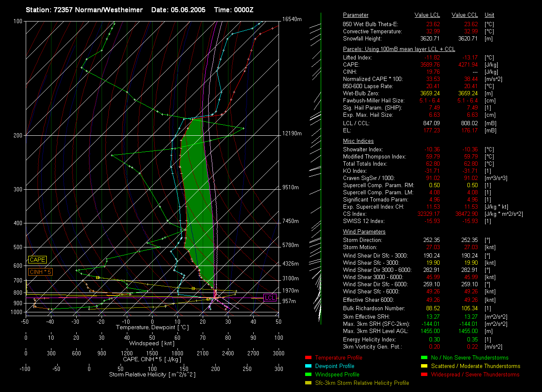Viewport: 542px width, 392px height.
Task: Click the Parcels: Using 100mB mean layer heading
Action: point(399,49)
